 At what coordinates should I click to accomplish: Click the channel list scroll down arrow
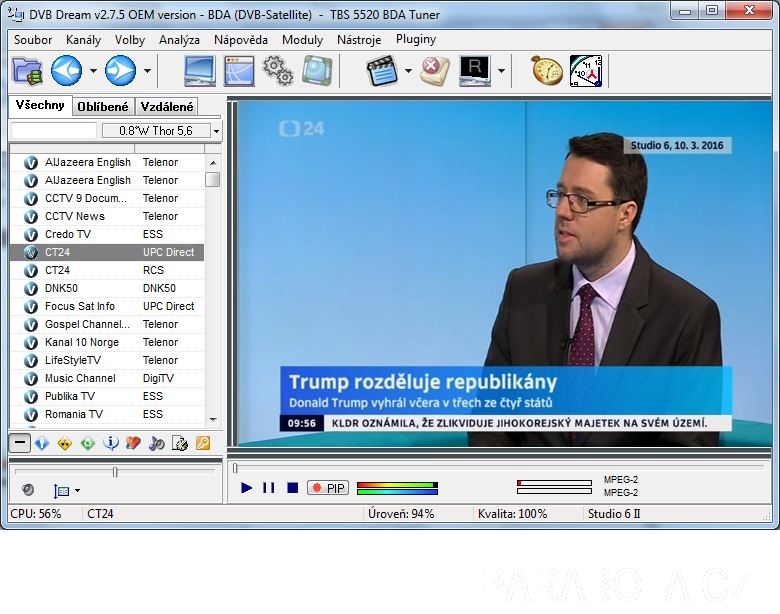213,419
